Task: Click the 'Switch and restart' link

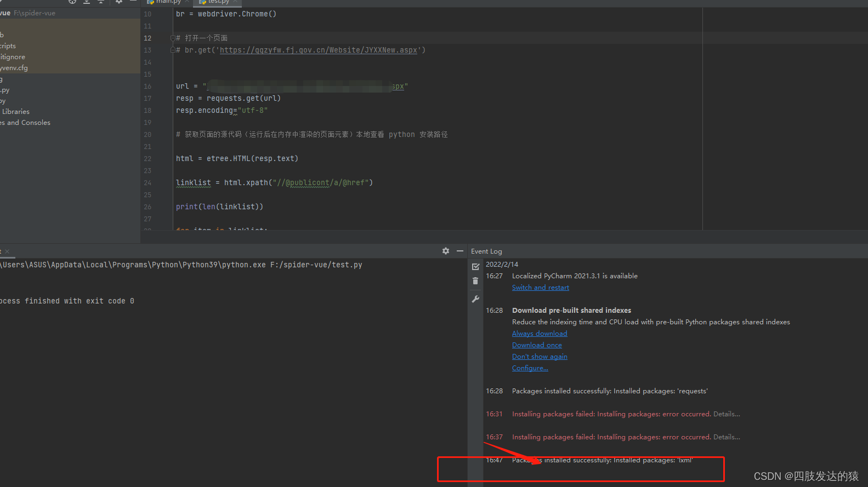Action: 541,288
